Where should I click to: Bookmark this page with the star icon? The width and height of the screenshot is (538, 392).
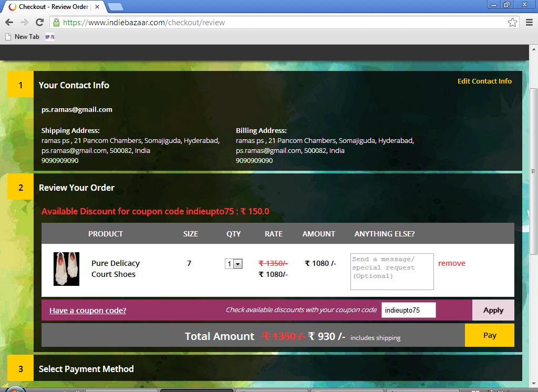[x=512, y=23]
